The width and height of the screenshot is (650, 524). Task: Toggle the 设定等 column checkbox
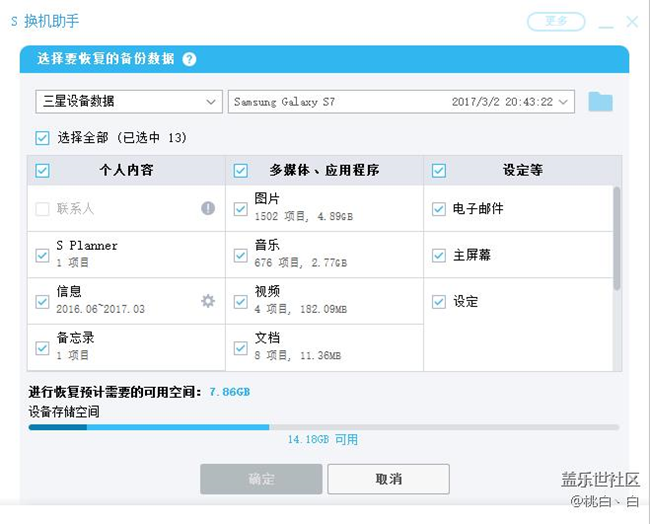(439, 170)
